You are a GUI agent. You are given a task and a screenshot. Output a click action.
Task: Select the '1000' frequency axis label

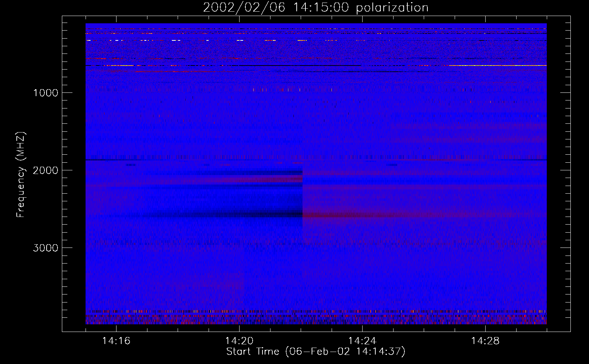point(46,93)
